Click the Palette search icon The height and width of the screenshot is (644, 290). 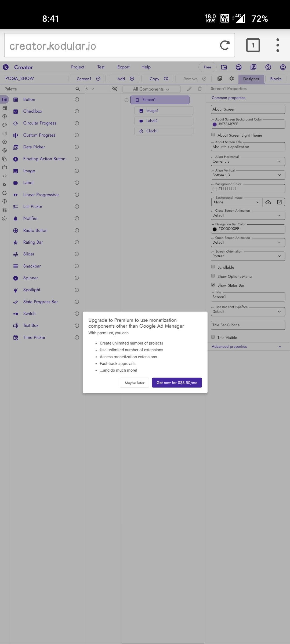tap(78, 89)
